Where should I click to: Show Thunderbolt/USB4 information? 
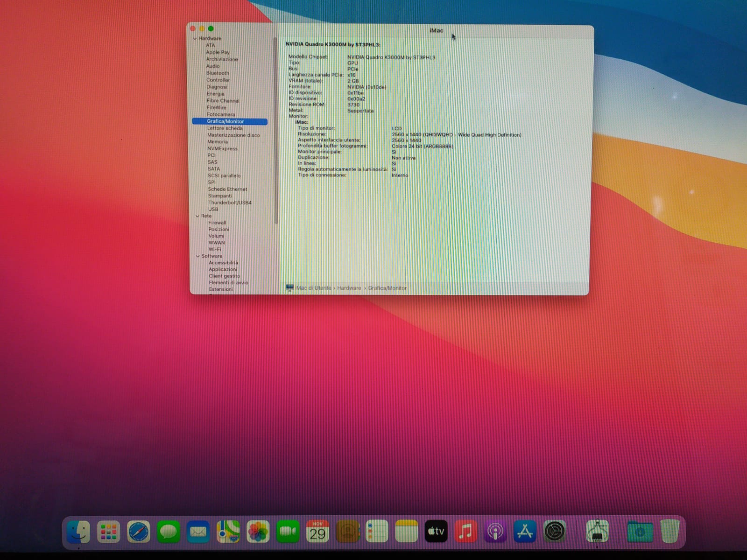(x=230, y=203)
